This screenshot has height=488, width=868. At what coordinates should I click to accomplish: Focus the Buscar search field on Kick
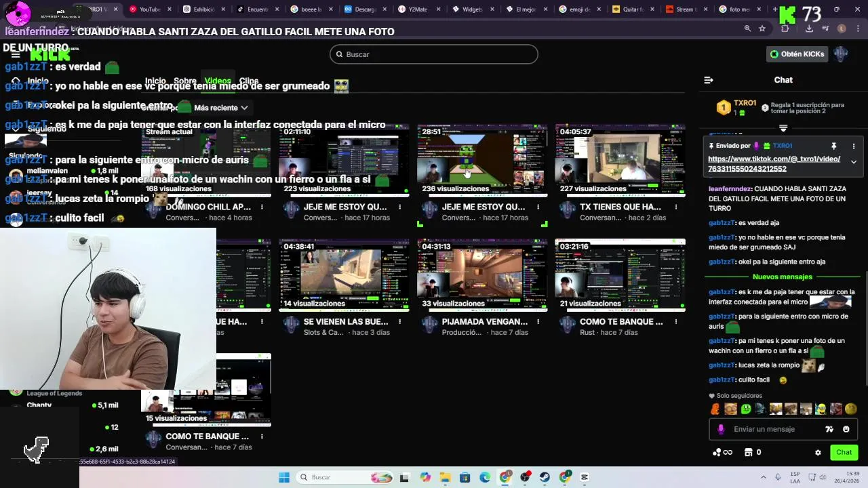434,54
